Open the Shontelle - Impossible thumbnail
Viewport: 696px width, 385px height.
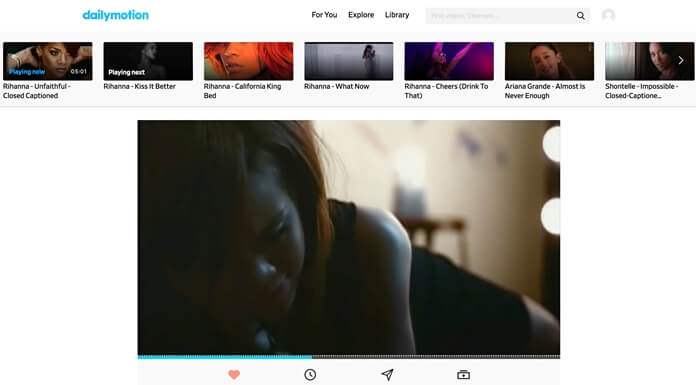649,61
